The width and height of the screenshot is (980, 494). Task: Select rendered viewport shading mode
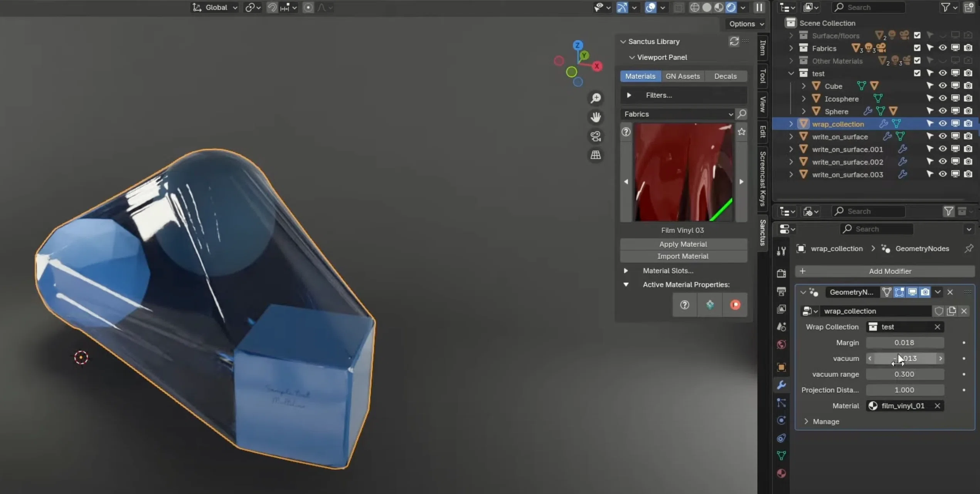pyautogui.click(x=731, y=7)
